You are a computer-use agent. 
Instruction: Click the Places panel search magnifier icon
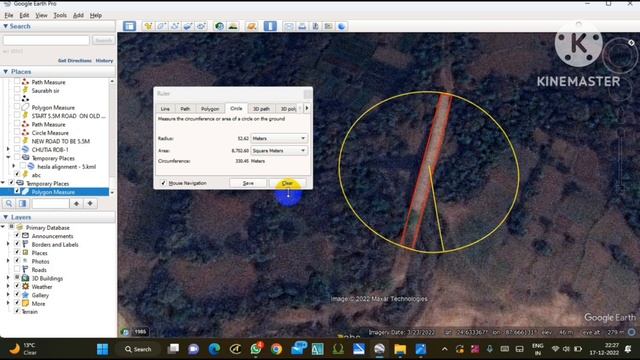point(9,203)
